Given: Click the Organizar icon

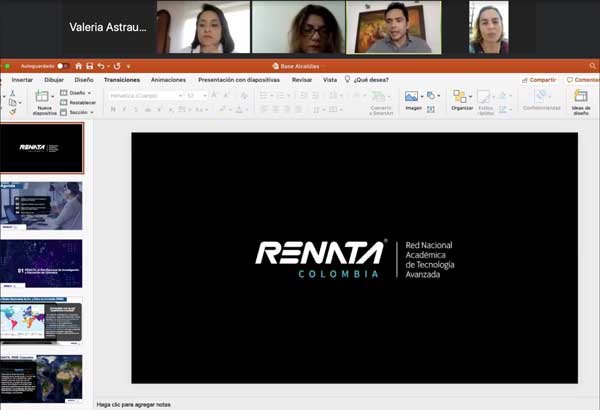Looking at the screenshot, I should point(460,96).
